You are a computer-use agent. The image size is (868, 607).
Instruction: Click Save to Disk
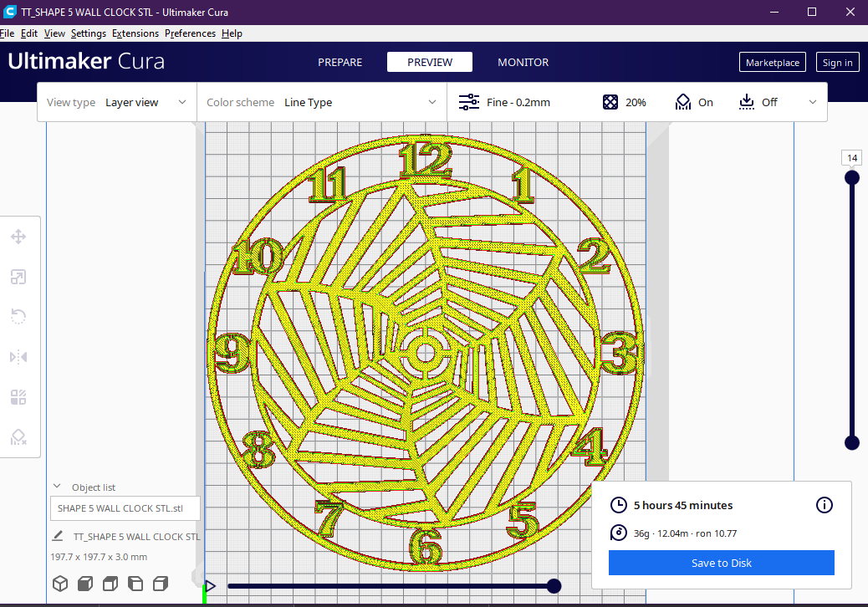click(x=722, y=563)
